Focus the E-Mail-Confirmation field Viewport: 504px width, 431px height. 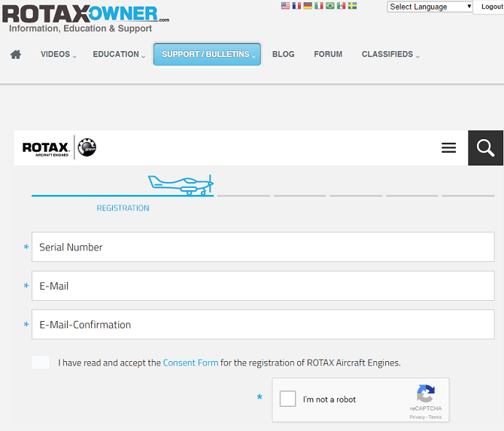coord(263,324)
